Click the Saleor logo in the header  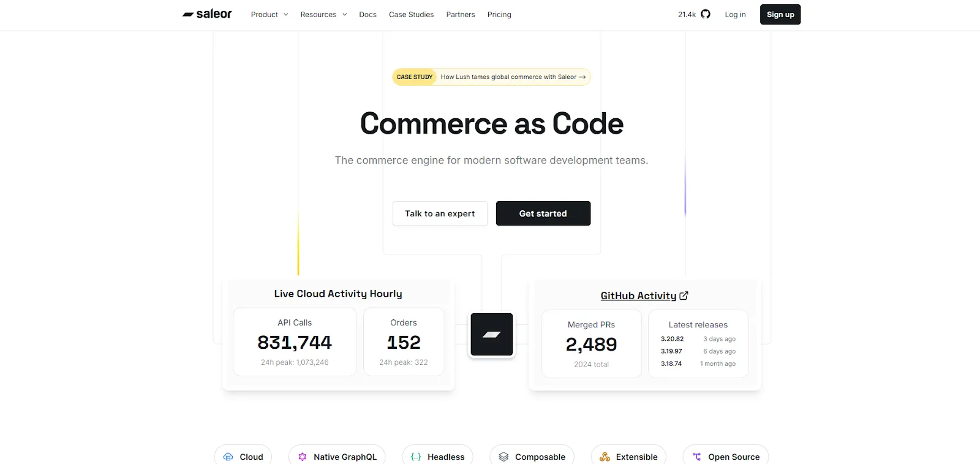[207, 14]
